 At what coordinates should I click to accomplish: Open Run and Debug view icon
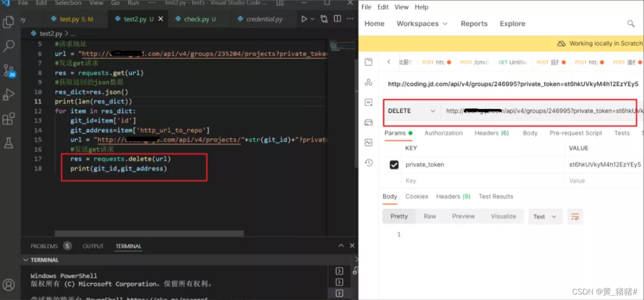[x=9, y=94]
